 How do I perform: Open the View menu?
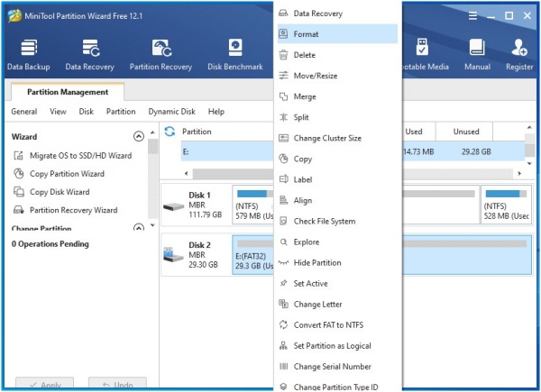[58, 112]
